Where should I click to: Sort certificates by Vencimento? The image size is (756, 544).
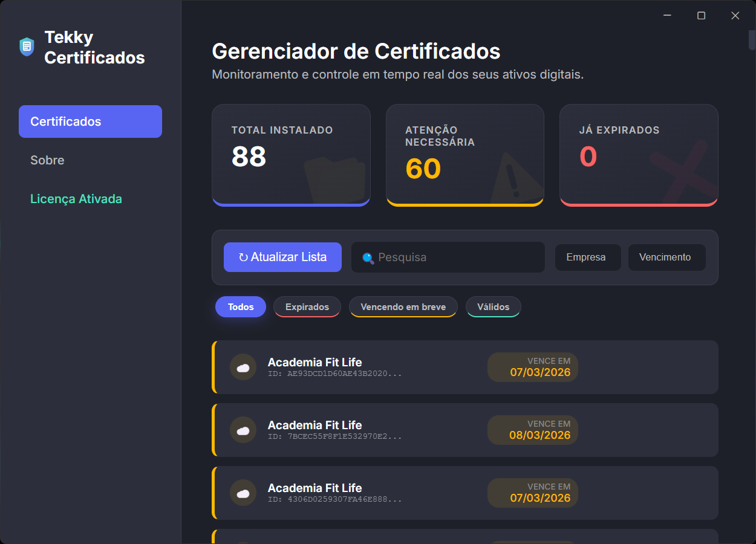click(x=666, y=257)
